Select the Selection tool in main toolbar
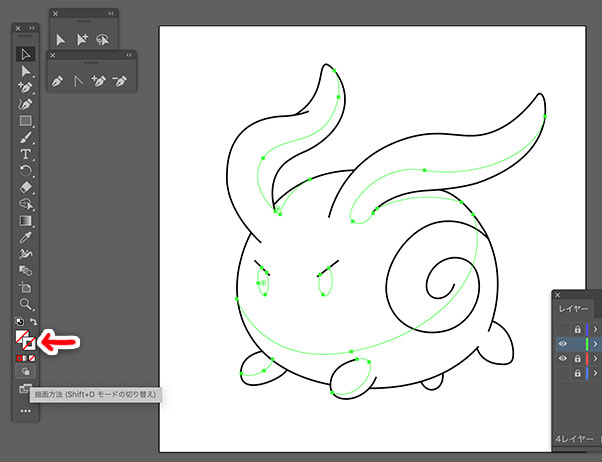Viewport: 602px width, 462px height. (26, 55)
